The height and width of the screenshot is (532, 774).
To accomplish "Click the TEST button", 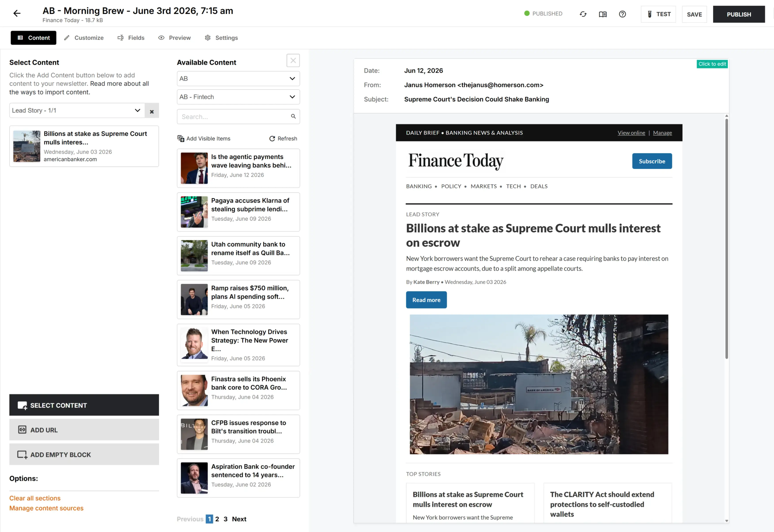I will 658,14.
